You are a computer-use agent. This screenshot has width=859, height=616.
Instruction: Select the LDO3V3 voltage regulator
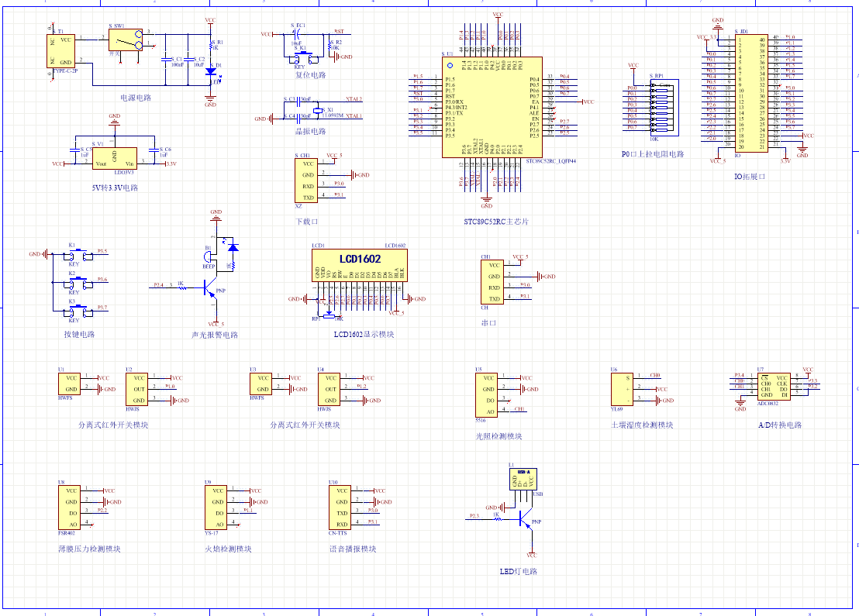(x=114, y=157)
